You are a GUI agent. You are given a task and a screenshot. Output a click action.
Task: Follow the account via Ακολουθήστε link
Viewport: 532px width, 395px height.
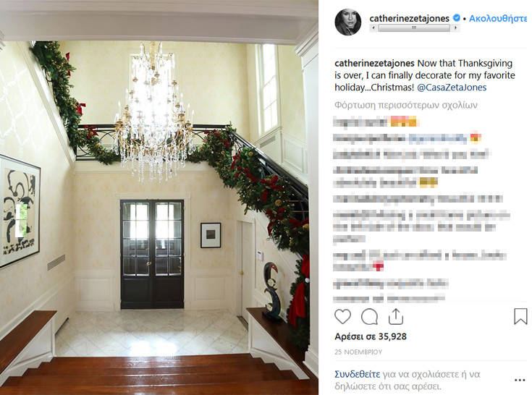point(498,18)
